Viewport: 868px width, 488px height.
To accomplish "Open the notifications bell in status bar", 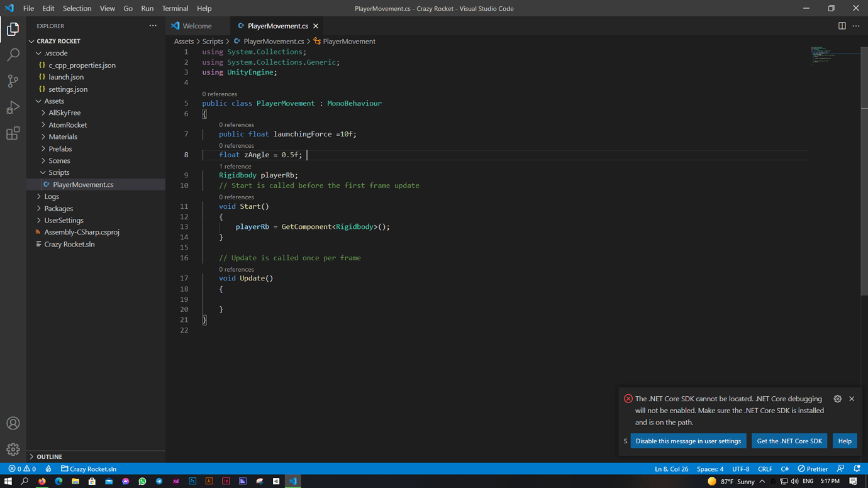I will pos(857,469).
